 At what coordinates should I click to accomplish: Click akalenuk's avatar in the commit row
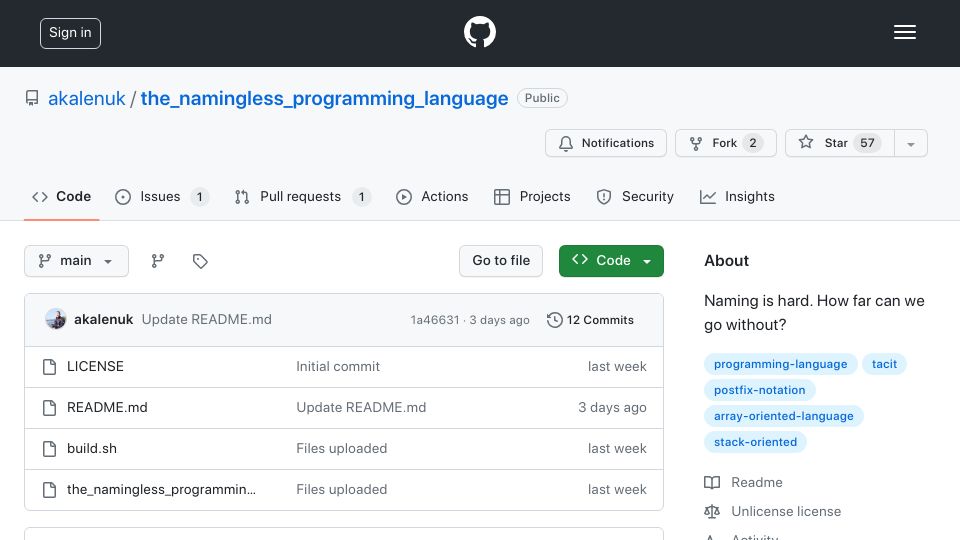(56, 320)
